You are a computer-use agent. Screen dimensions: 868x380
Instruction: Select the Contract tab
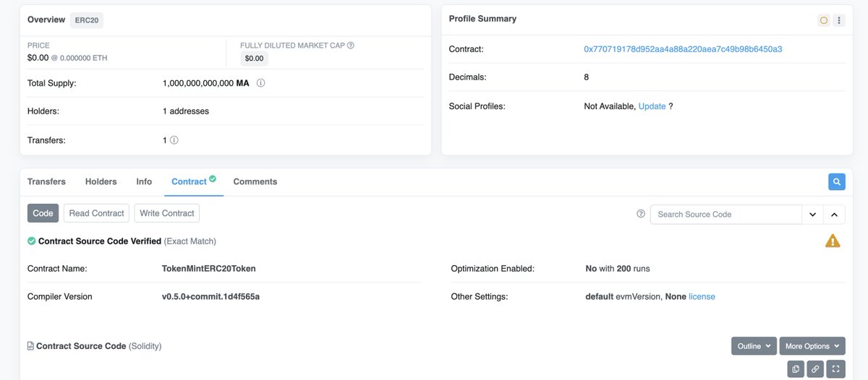point(194,181)
